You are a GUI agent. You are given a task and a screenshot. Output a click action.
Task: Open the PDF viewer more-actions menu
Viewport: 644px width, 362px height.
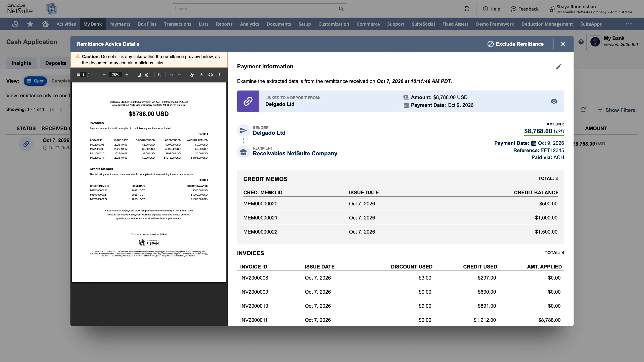[220, 75]
